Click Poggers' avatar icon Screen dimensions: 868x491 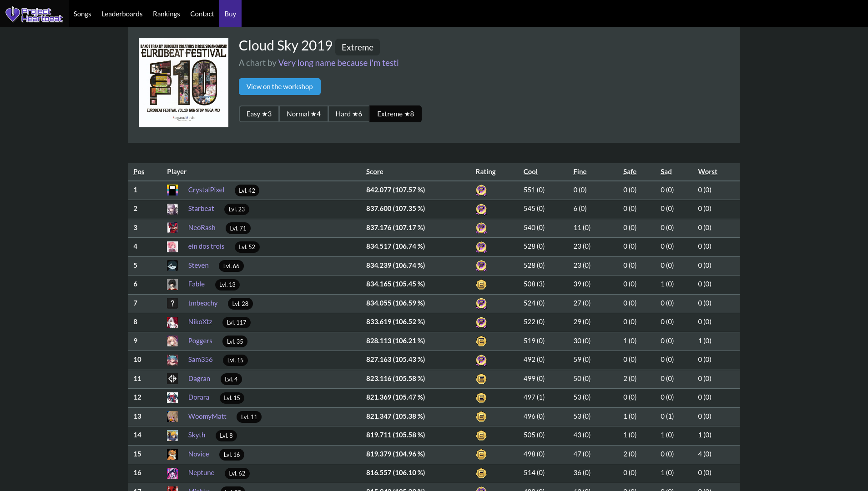pyautogui.click(x=172, y=341)
